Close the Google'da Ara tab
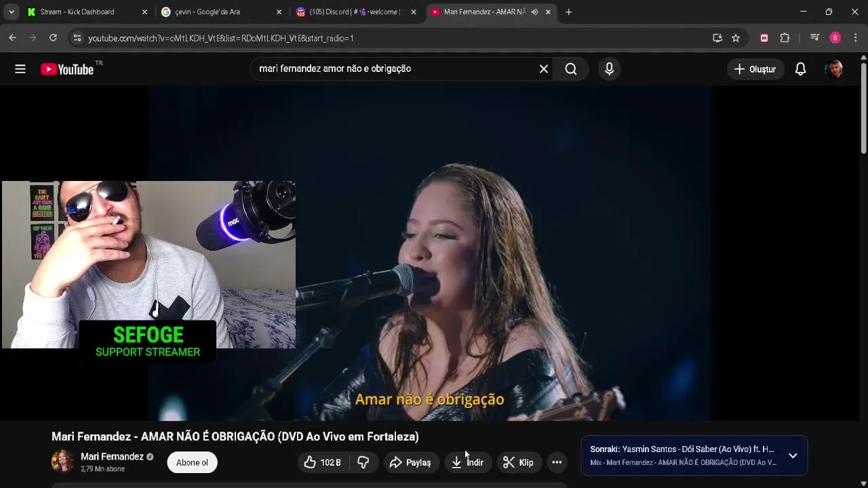 click(279, 12)
